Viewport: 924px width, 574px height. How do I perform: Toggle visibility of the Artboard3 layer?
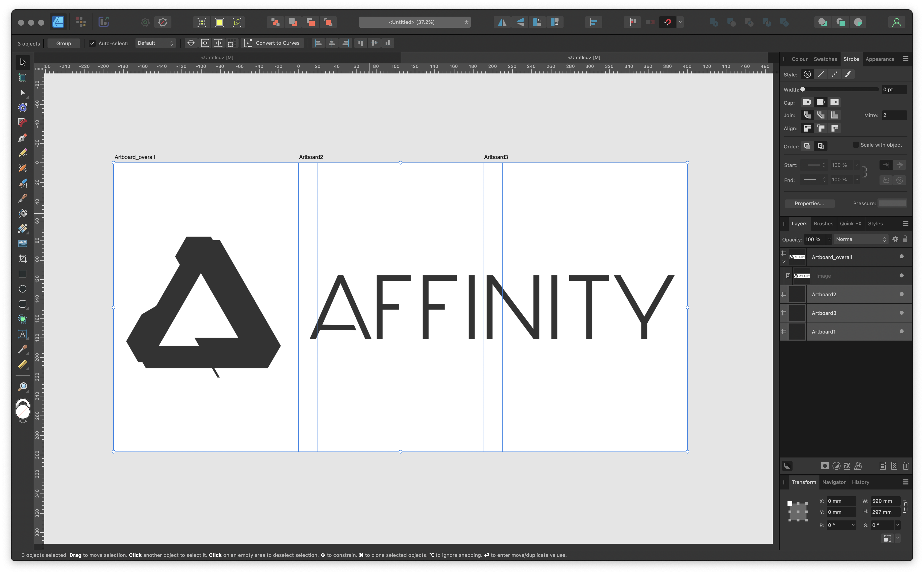click(x=901, y=313)
